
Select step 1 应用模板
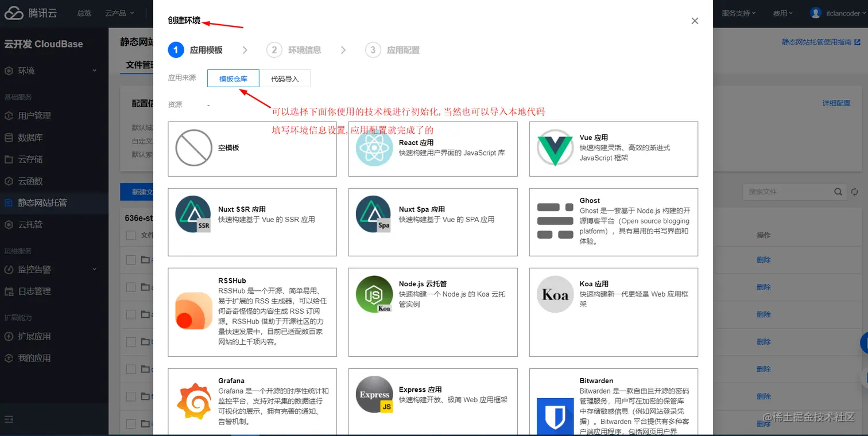tap(195, 50)
